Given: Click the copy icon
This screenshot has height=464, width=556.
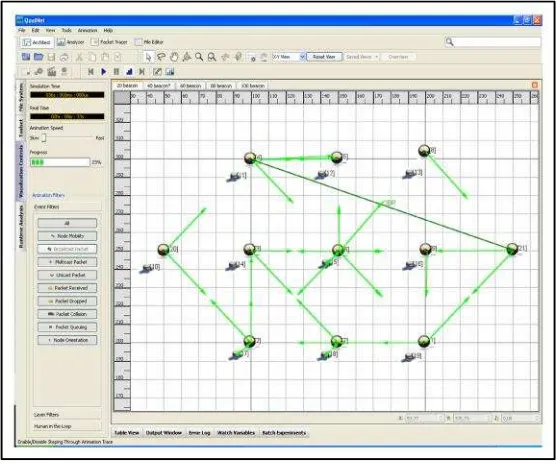Looking at the screenshot, I should pyautogui.click(x=92, y=57).
